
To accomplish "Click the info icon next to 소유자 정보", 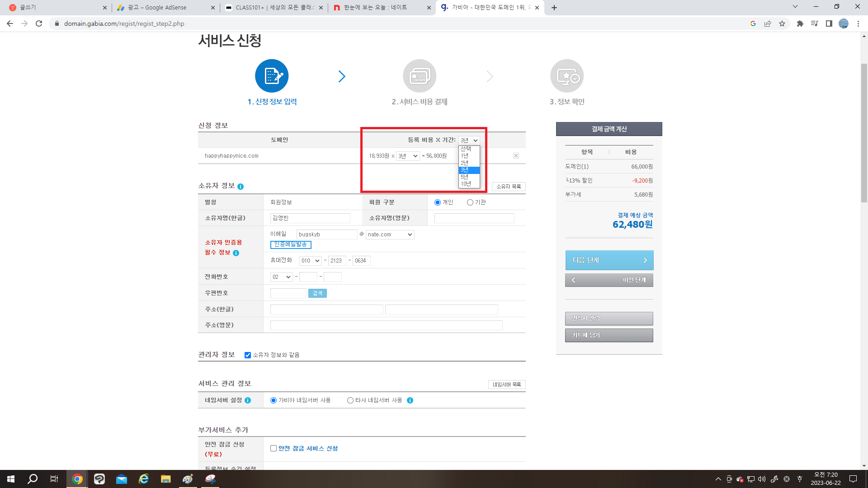I will click(241, 186).
